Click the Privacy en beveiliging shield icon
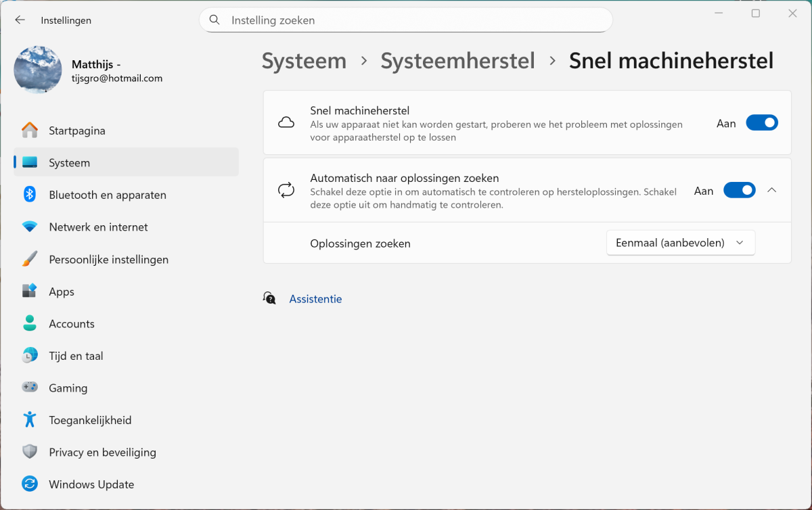The image size is (812, 510). (x=30, y=453)
